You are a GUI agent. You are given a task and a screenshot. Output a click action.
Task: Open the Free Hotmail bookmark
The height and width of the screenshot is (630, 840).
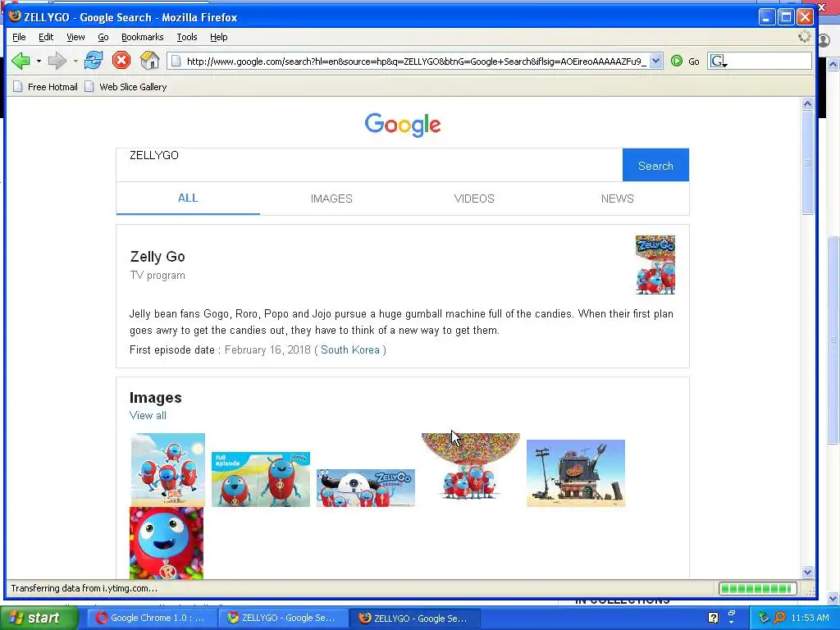(52, 87)
